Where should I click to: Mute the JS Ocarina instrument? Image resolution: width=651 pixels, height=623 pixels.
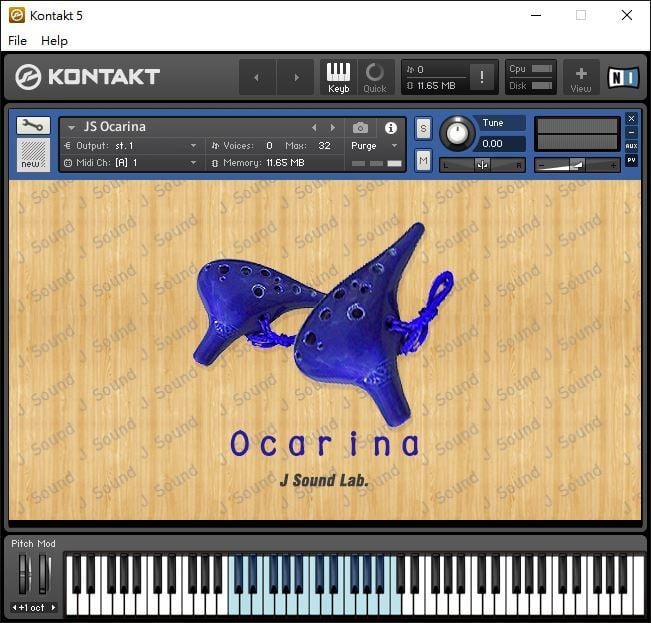(x=423, y=160)
